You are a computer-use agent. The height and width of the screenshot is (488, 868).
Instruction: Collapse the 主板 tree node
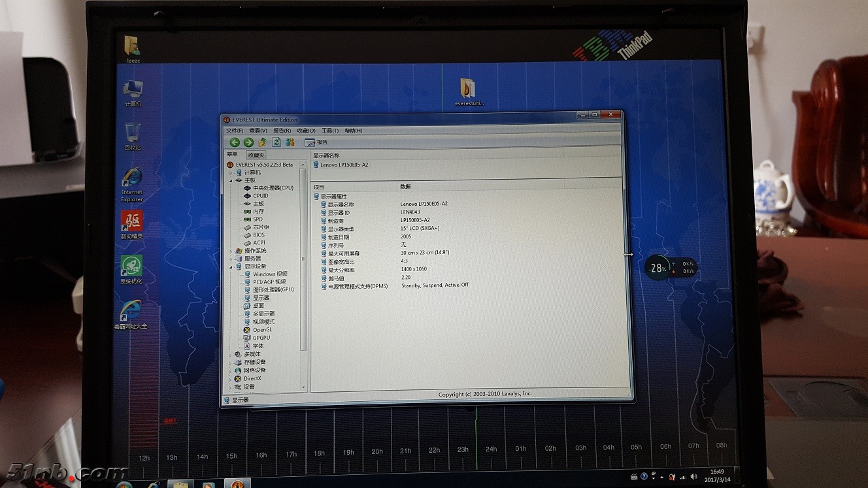point(231,180)
